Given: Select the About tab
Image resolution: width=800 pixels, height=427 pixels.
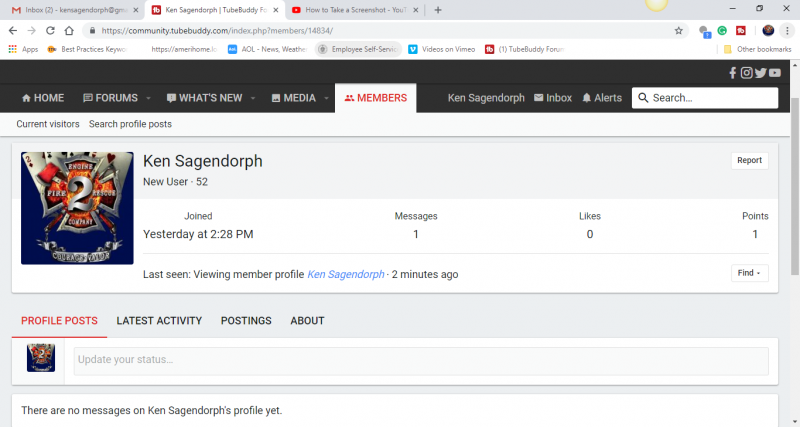Looking at the screenshot, I should pyautogui.click(x=307, y=321).
